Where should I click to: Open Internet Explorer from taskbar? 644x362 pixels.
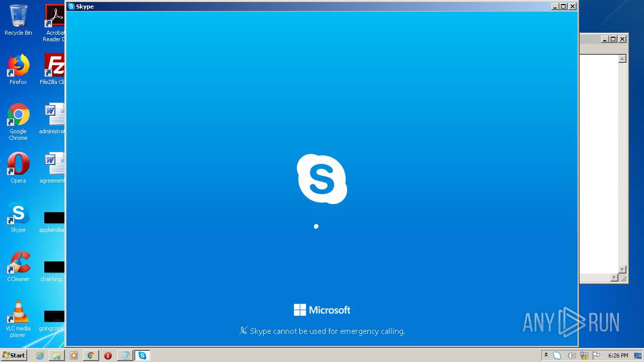[x=40, y=355]
